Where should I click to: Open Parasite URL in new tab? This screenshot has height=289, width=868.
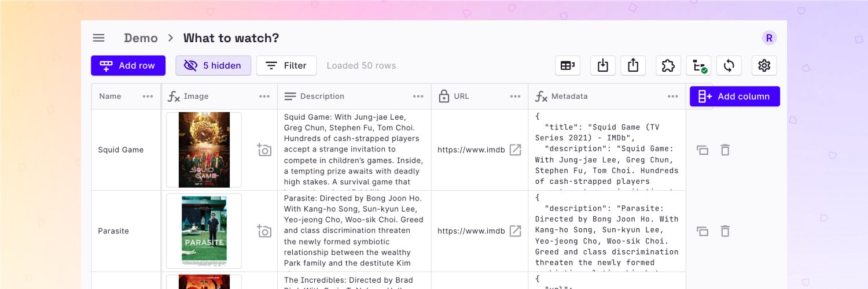point(515,231)
